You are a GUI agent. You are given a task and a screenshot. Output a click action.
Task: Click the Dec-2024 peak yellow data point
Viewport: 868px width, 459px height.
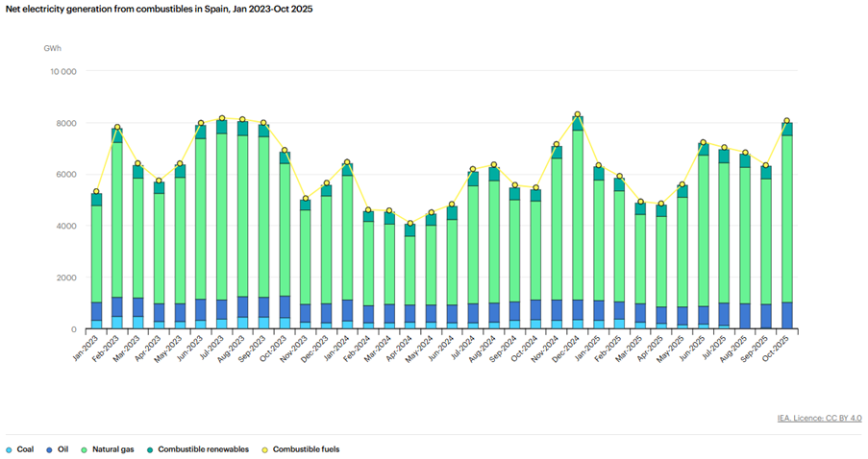coord(577,115)
